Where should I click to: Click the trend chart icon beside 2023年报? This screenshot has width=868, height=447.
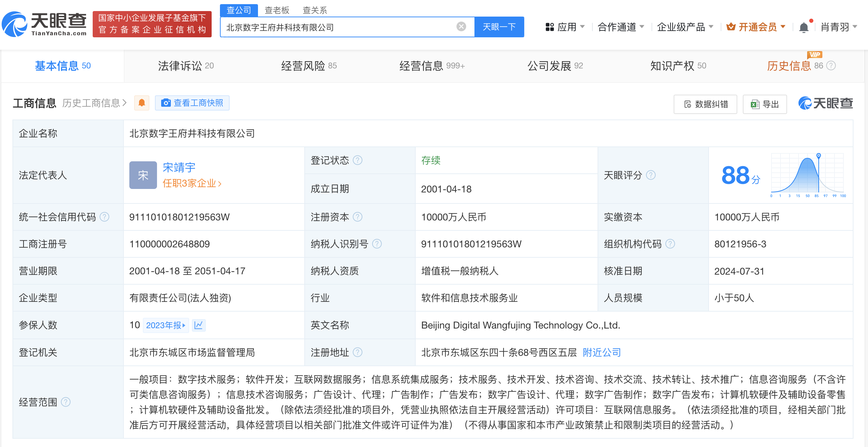tap(198, 325)
